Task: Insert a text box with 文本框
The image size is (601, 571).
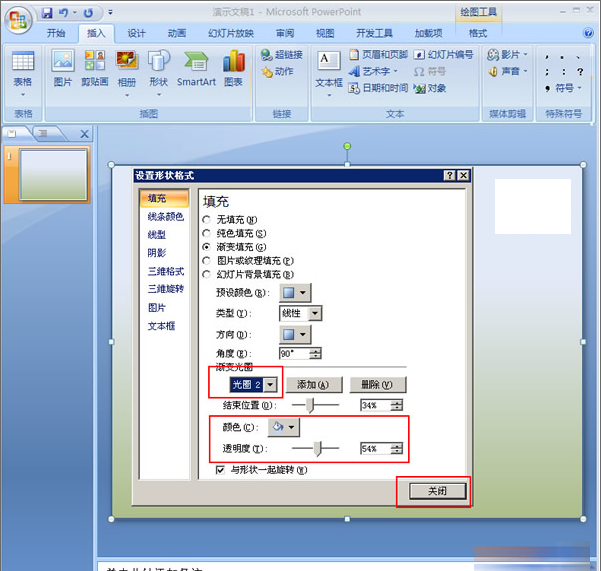Action: 329,73
